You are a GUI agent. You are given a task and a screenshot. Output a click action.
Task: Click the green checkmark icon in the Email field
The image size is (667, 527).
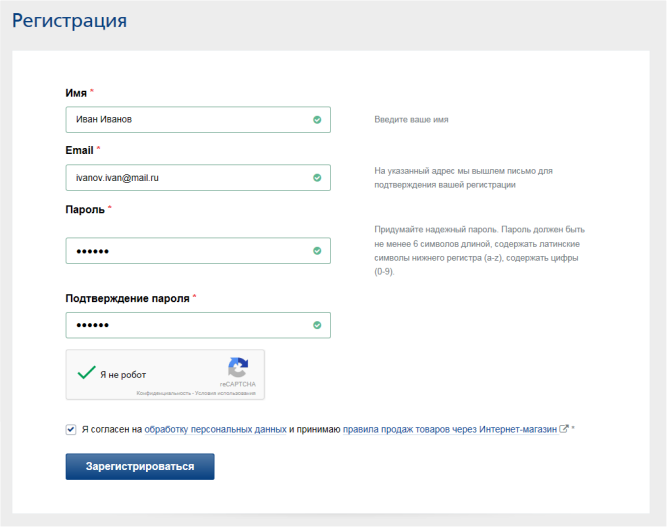pos(317,178)
